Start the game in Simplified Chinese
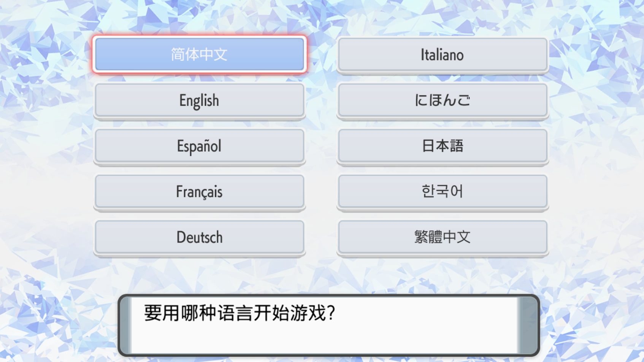 click(x=199, y=54)
